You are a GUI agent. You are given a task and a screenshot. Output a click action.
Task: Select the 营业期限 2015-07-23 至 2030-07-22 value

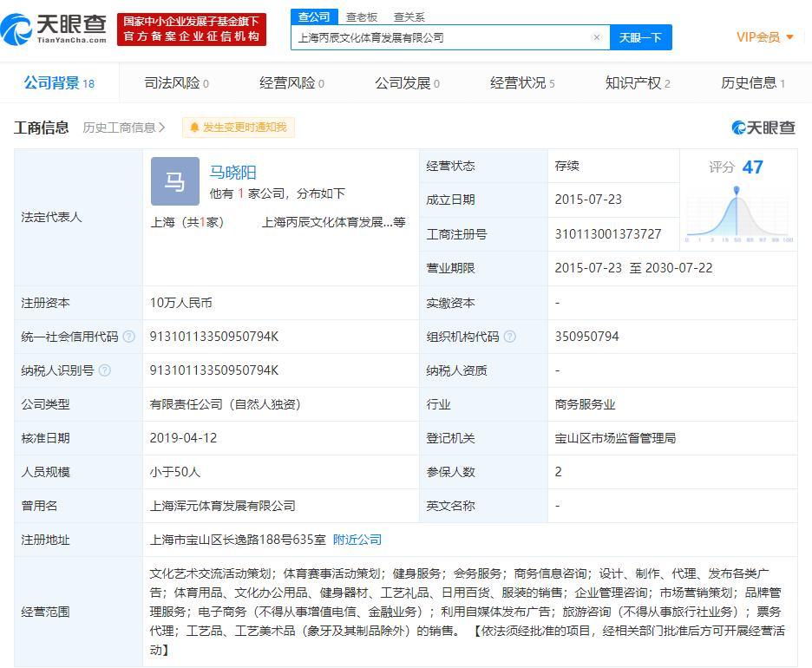pyautogui.click(x=634, y=268)
